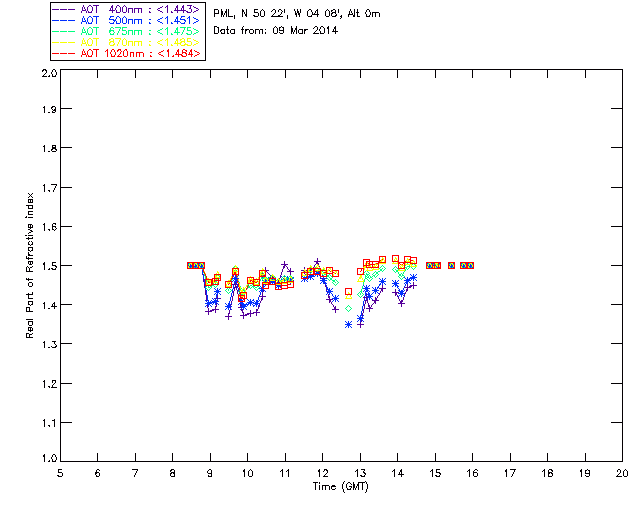Click the last marker near 16 hours
The image size is (640, 512).
[x=470, y=265]
